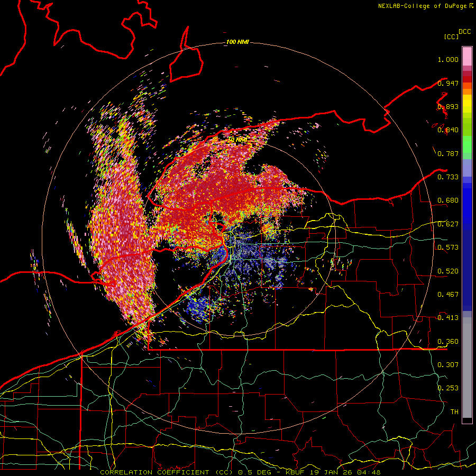Click the pink top segment of color bar
The width and height of the screenshot is (476, 476).
pyautogui.click(x=467, y=56)
